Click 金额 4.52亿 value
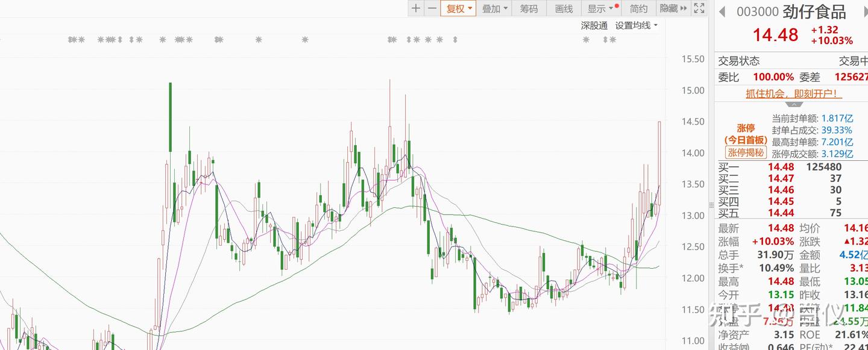Image resolution: width=868 pixels, height=350 pixels. tap(854, 255)
